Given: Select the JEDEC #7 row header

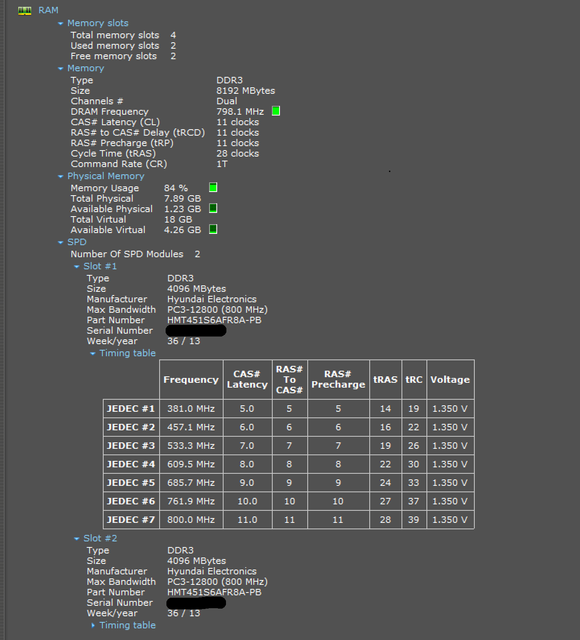Looking at the screenshot, I should point(131,520).
